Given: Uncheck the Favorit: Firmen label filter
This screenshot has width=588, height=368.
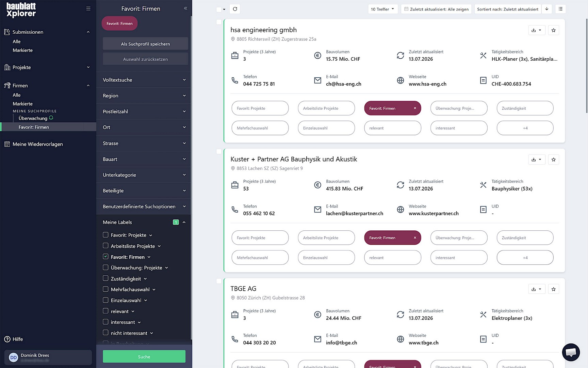Looking at the screenshot, I should pos(105,257).
